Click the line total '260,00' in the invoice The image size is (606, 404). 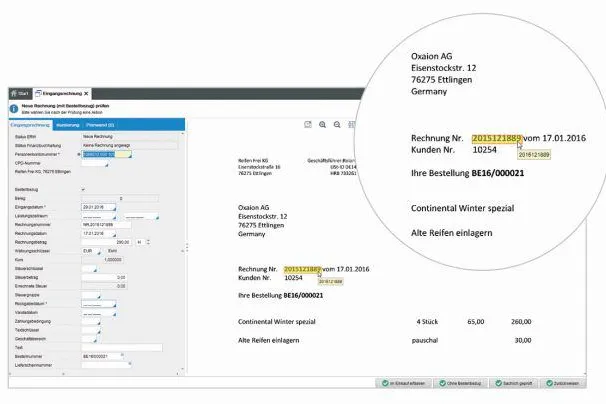tap(521, 322)
